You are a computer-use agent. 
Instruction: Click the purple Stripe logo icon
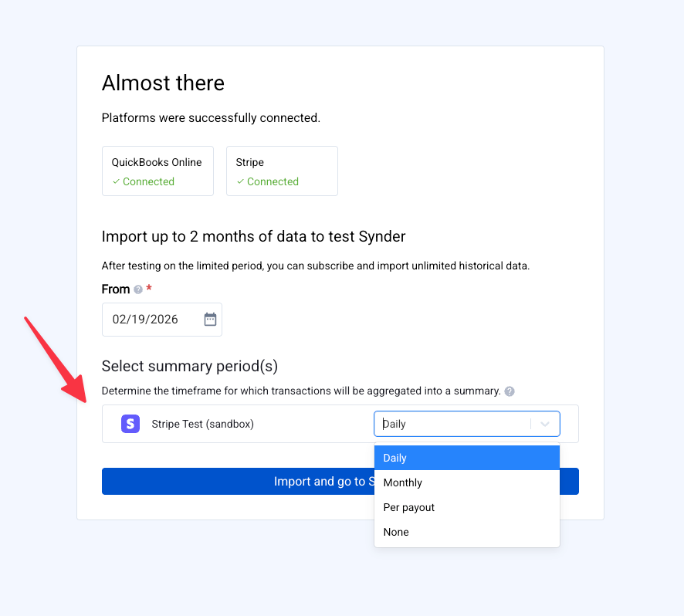(x=130, y=424)
